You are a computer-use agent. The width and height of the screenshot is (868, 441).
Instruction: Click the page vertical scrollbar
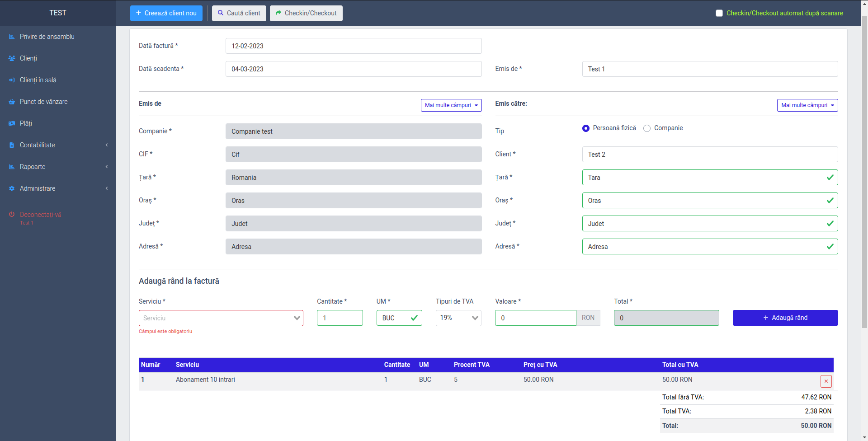(864, 181)
